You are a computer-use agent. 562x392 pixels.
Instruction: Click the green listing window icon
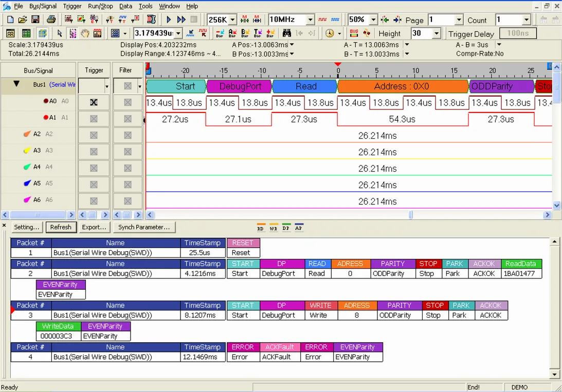[26, 33]
